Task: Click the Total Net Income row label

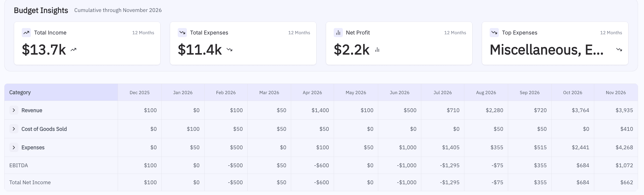Action: pyautogui.click(x=30, y=183)
